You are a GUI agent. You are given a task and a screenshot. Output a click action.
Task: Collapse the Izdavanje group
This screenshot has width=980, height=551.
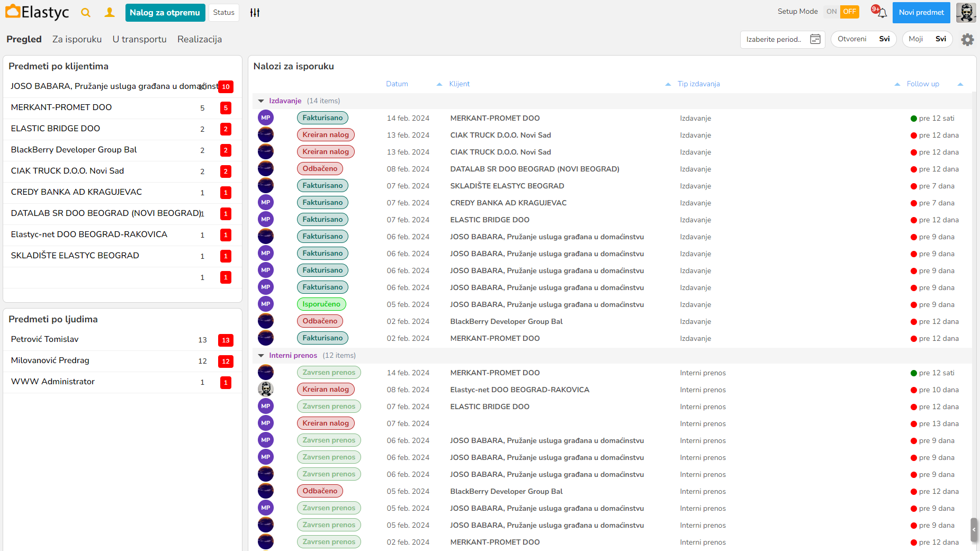pos(261,101)
